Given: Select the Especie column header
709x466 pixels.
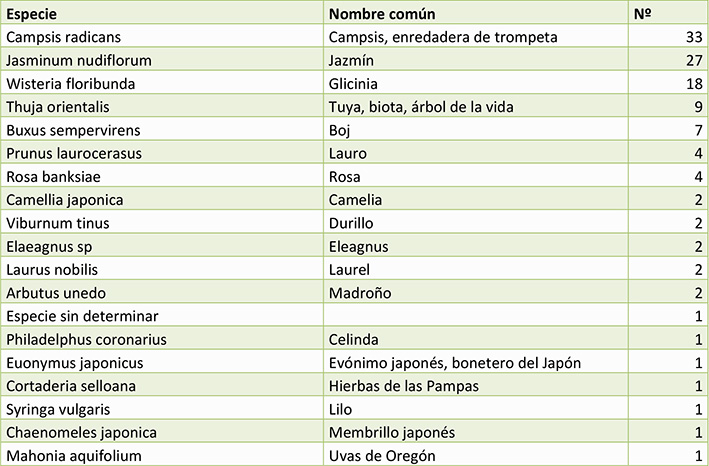Looking at the screenshot, I should coord(162,13).
